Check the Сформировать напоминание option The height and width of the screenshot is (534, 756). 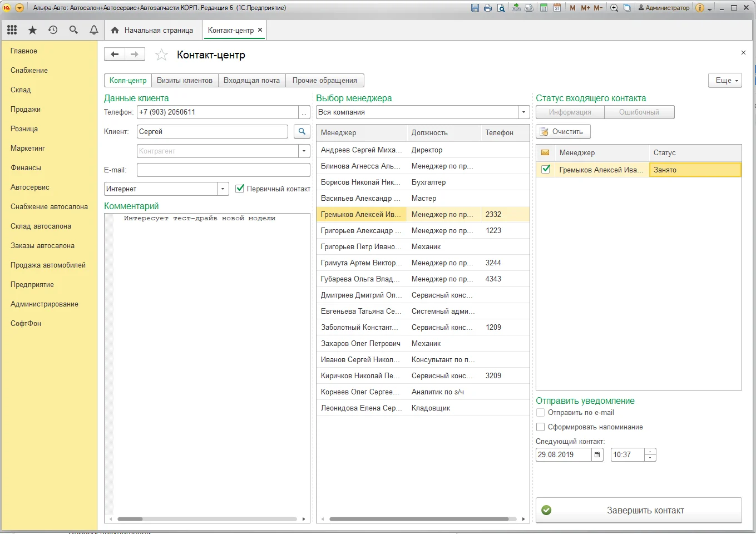[x=540, y=427]
